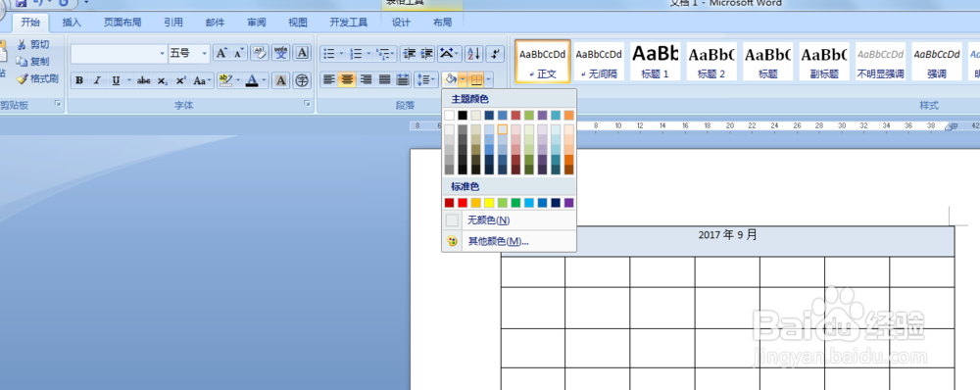Viewport: 980px width, 390px height.
Task: Align text right
Action: coord(367,79)
